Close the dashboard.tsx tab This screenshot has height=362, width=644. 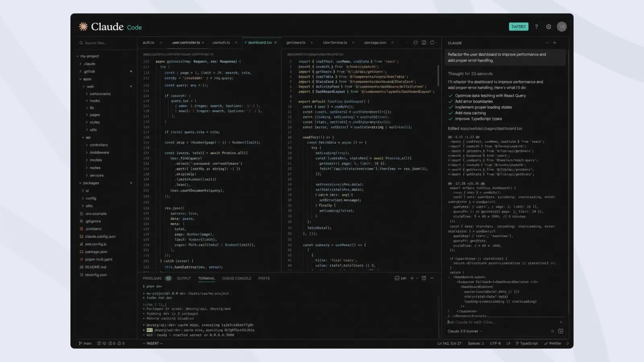click(x=276, y=43)
